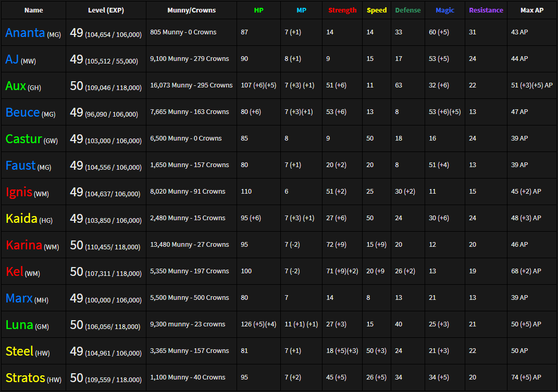The height and width of the screenshot is (392, 558).
Task: Click the Ananta character name link
Action: click(25, 33)
